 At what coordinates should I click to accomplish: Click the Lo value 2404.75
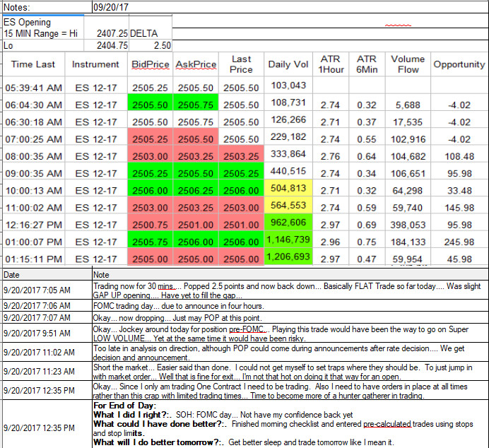[106, 45]
